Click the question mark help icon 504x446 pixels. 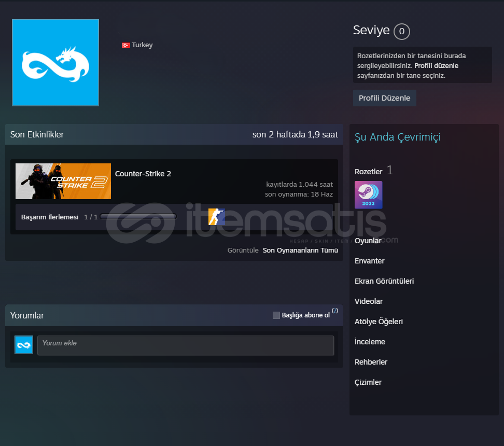pyautogui.click(x=335, y=311)
